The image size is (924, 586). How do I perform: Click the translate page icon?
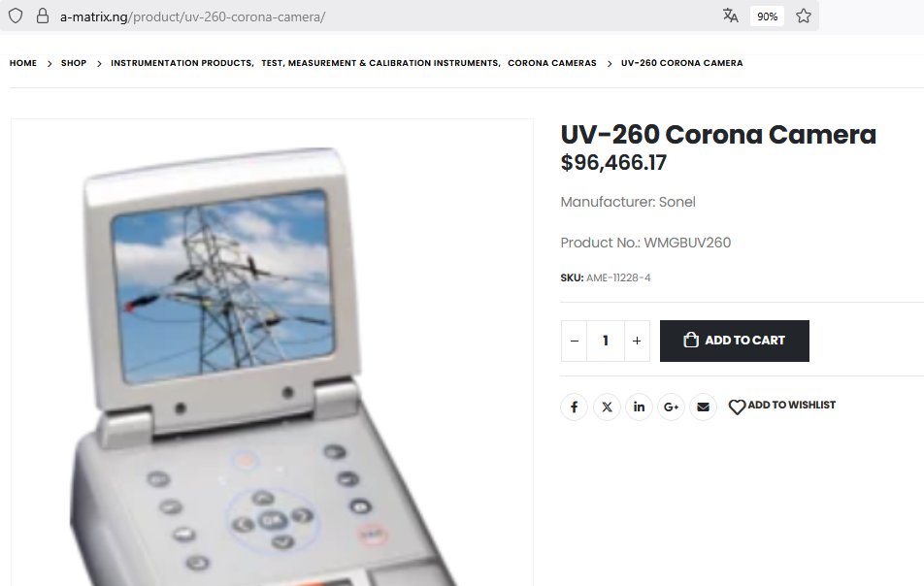tap(731, 16)
